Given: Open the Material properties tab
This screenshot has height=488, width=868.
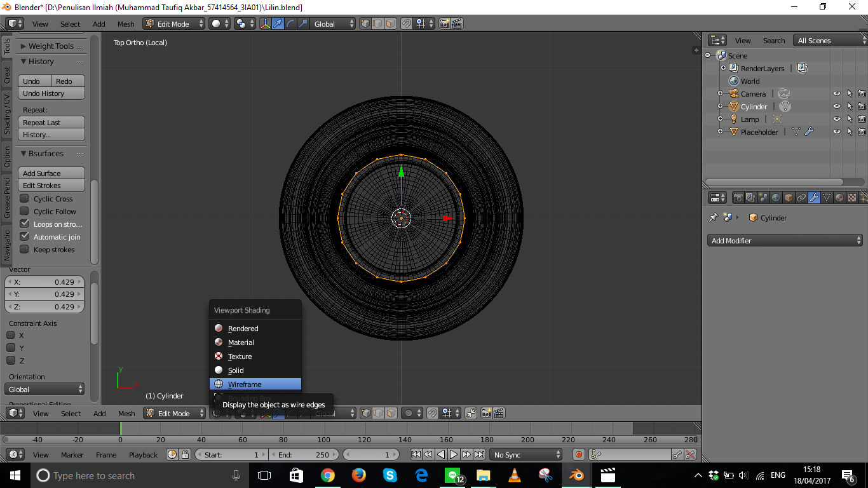Looking at the screenshot, I should pos(839,198).
